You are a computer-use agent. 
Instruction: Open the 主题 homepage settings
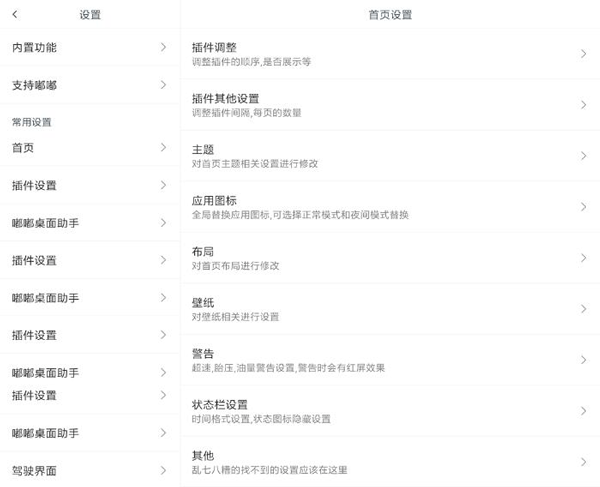click(x=203, y=150)
